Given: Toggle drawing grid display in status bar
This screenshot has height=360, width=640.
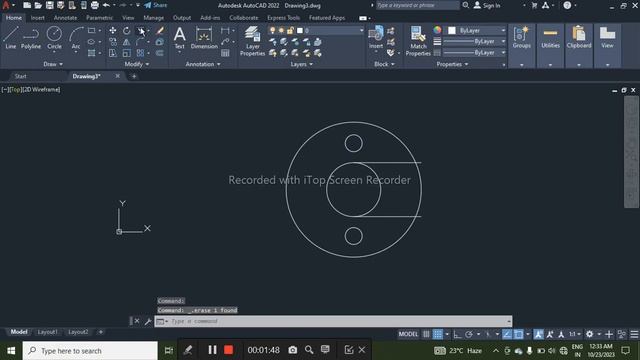Looking at the screenshot, I should coord(426,334).
